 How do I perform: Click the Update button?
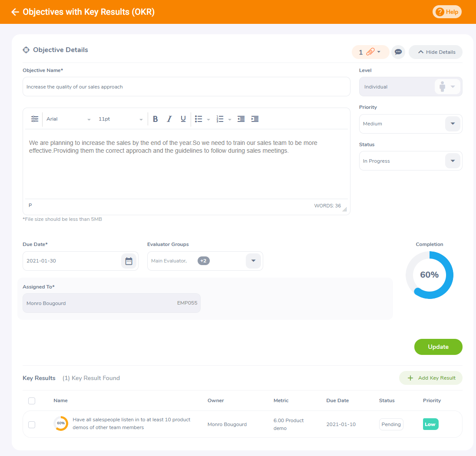click(x=438, y=347)
